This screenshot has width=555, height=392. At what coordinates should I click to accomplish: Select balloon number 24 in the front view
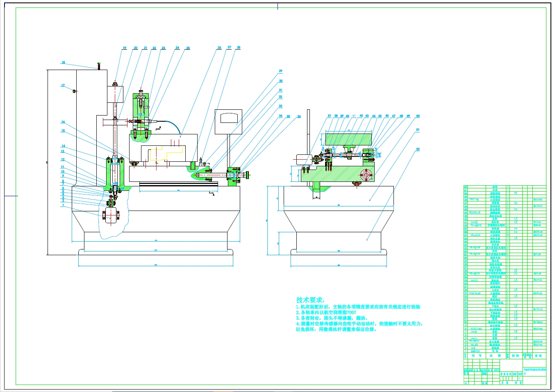[177, 48]
